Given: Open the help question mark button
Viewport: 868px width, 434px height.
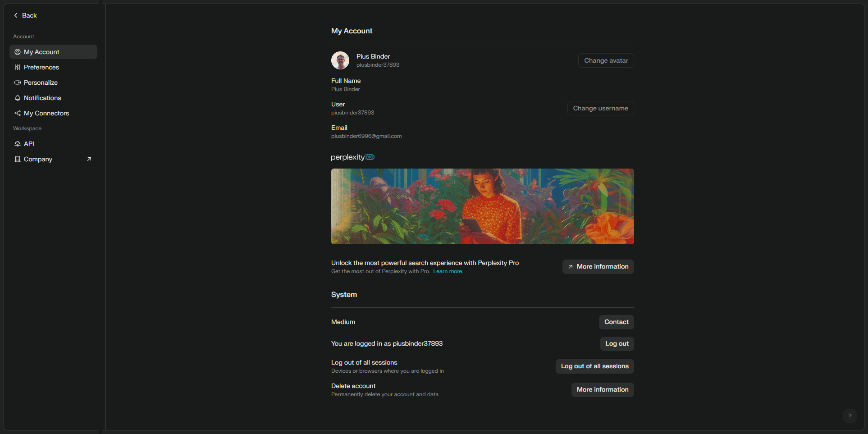Looking at the screenshot, I should point(850,416).
